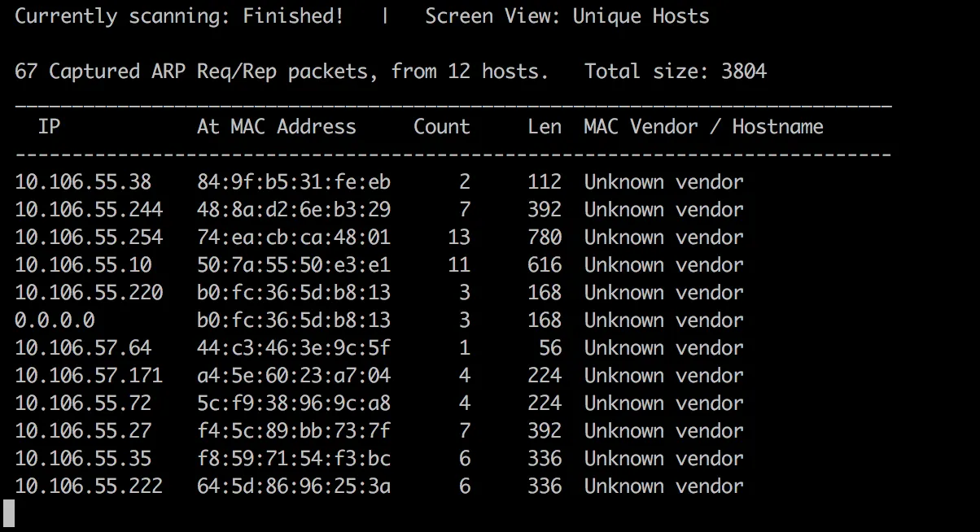Click the 'At MAC Address' column header

(276, 126)
